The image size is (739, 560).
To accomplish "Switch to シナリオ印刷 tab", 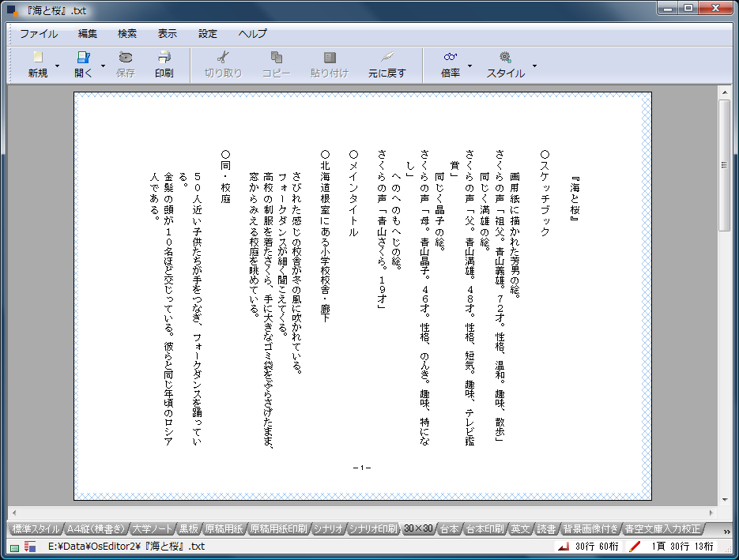I will pyautogui.click(x=373, y=529).
